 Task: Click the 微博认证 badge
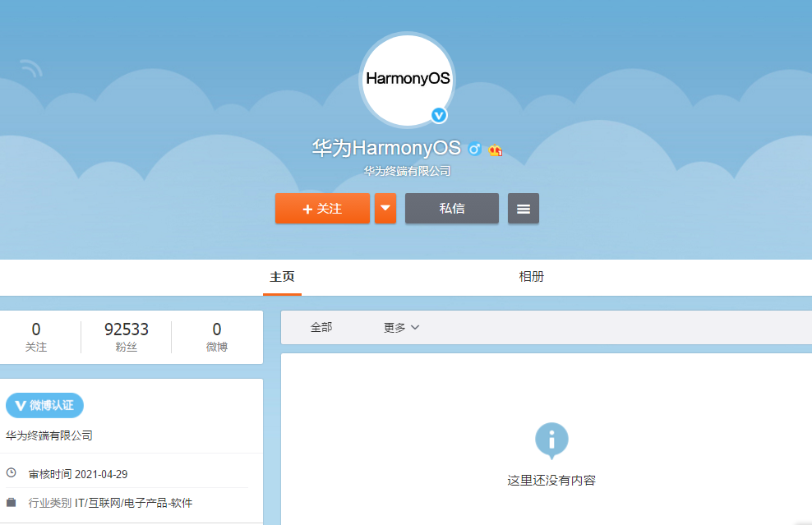coord(44,405)
